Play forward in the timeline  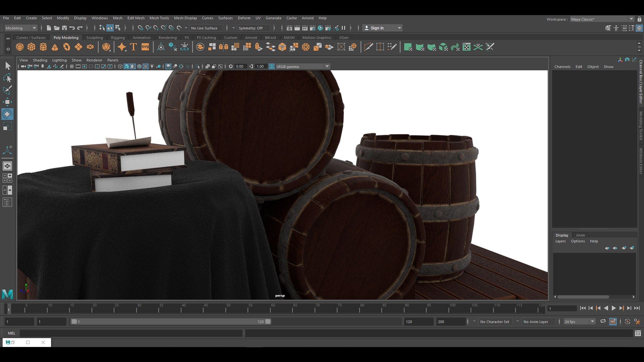614,308
